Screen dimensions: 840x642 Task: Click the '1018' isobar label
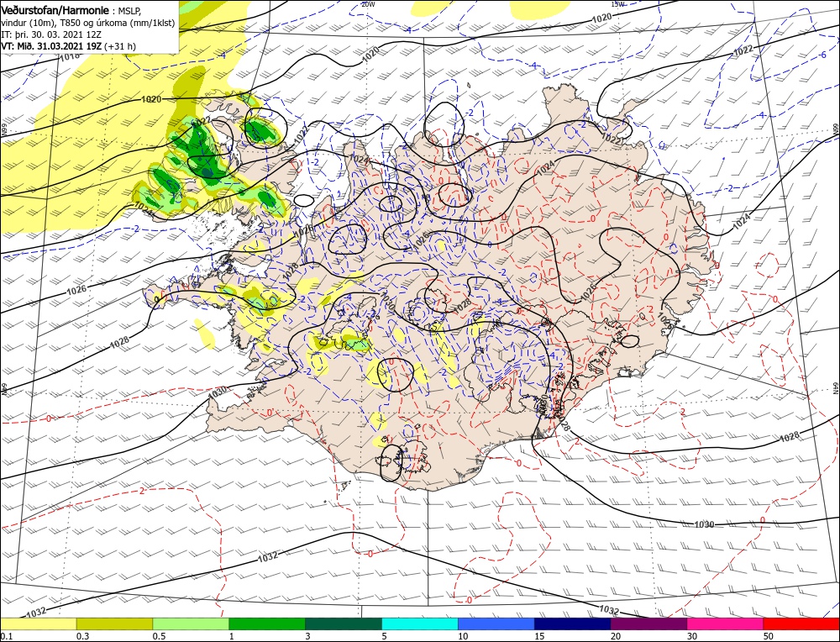click(x=70, y=55)
